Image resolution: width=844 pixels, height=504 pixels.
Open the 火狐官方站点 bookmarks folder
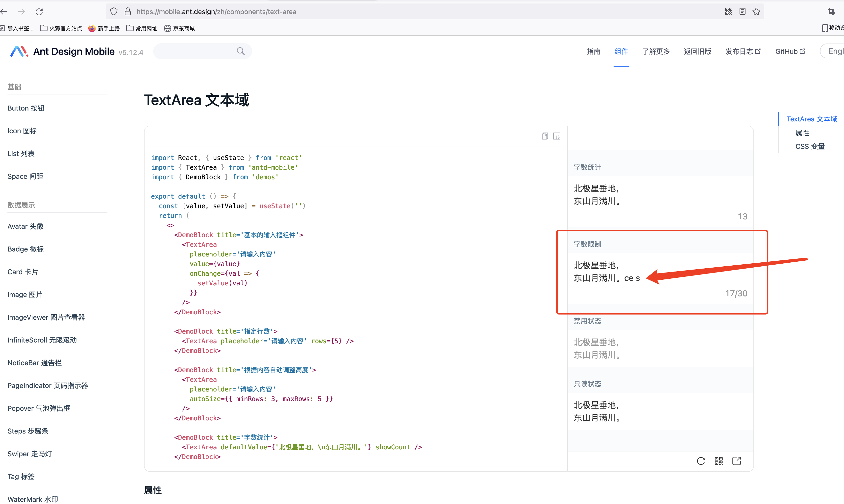click(61, 28)
